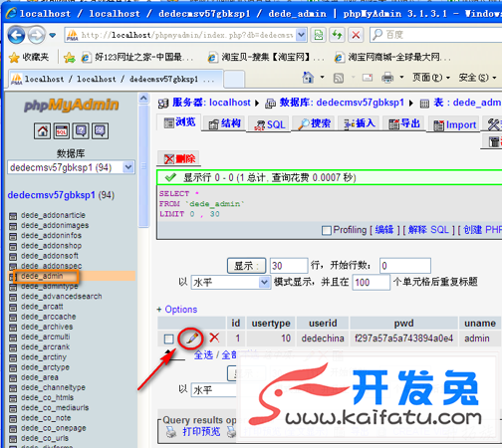Click the dedecmsv57gbksp1 database link in sidebar

(x=51, y=195)
